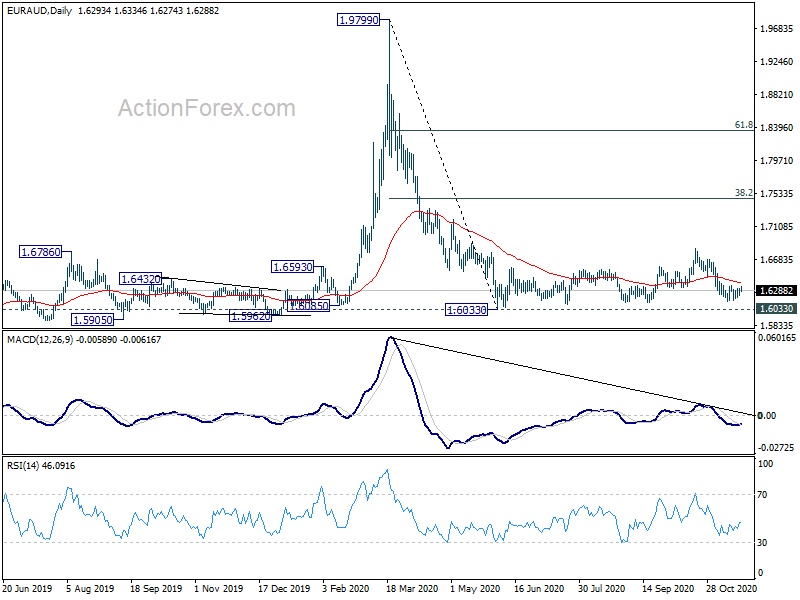Select the 61.8 Fibonacci retracement line label
This screenshot has width=800, height=600.
(743, 125)
